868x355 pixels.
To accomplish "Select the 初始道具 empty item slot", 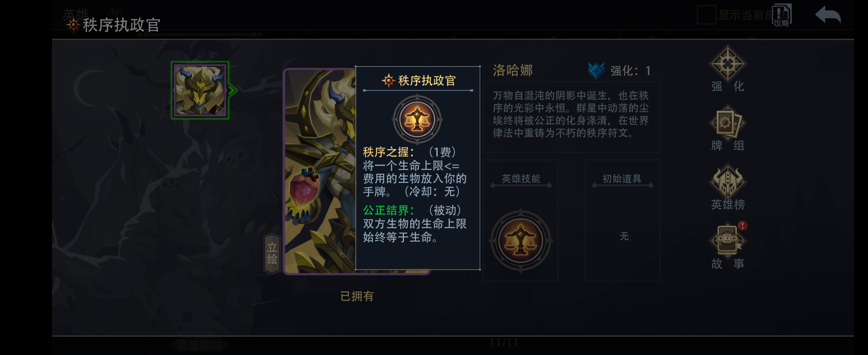I will click(x=623, y=236).
